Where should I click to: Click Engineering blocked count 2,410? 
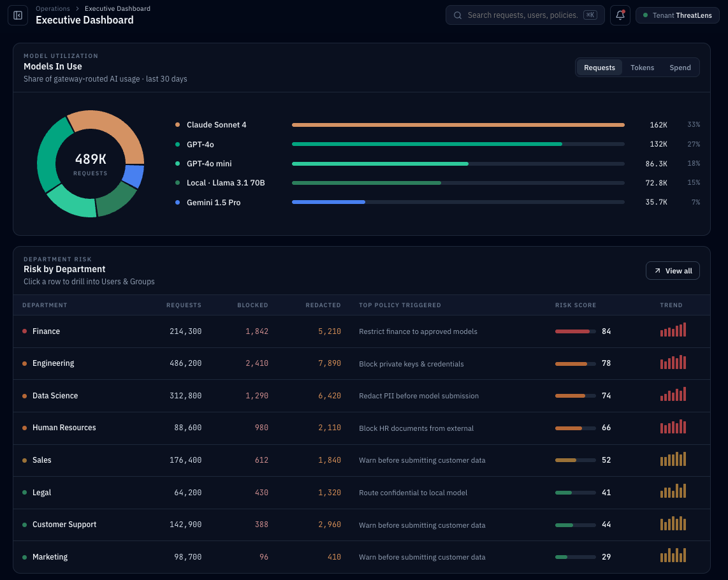pyautogui.click(x=257, y=363)
